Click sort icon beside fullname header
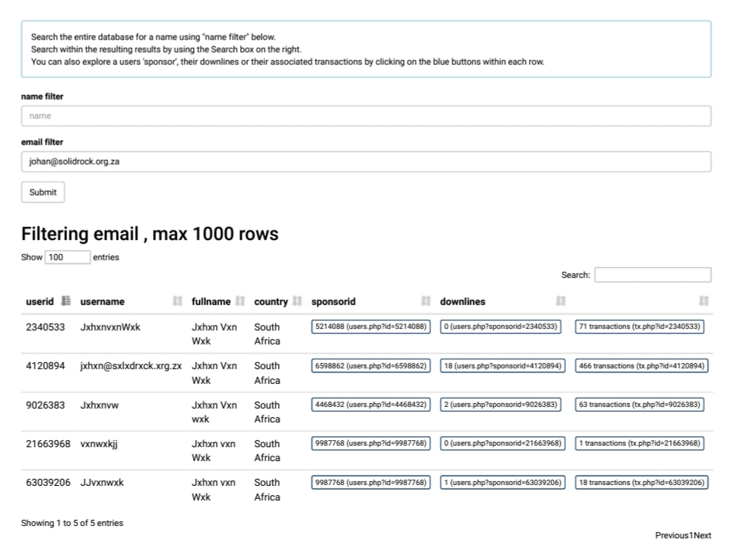Image resolution: width=735 pixels, height=560 pixels. pos(240,301)
